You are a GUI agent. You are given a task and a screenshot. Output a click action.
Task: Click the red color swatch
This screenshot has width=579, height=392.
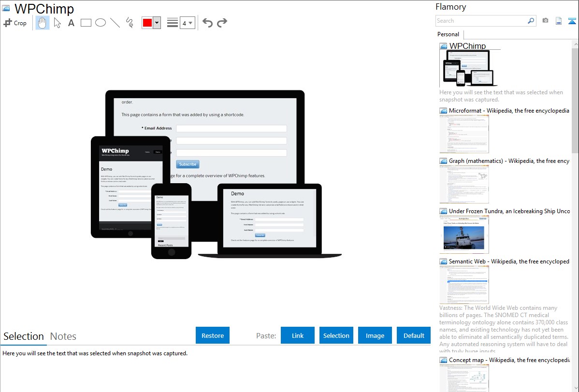click(147, 23)
